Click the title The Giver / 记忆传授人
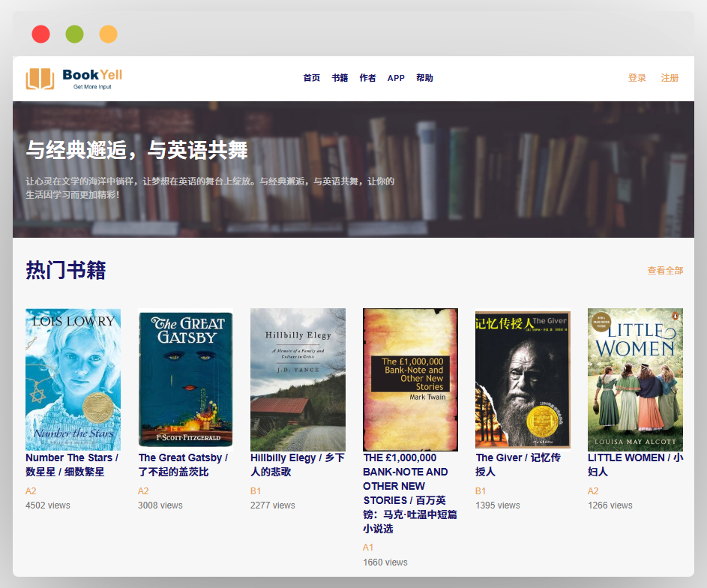The image size is (707, 588). coord(518,465)
